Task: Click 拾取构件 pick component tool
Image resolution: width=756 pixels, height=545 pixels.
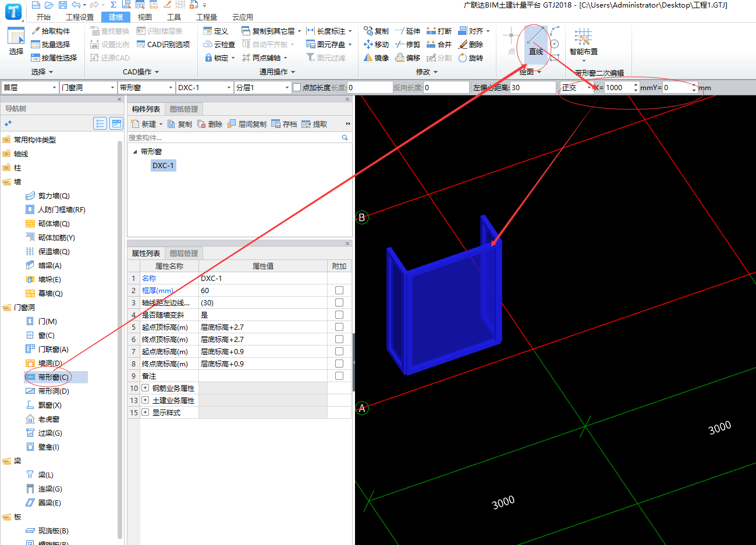Action: click(x=51, y=31)
